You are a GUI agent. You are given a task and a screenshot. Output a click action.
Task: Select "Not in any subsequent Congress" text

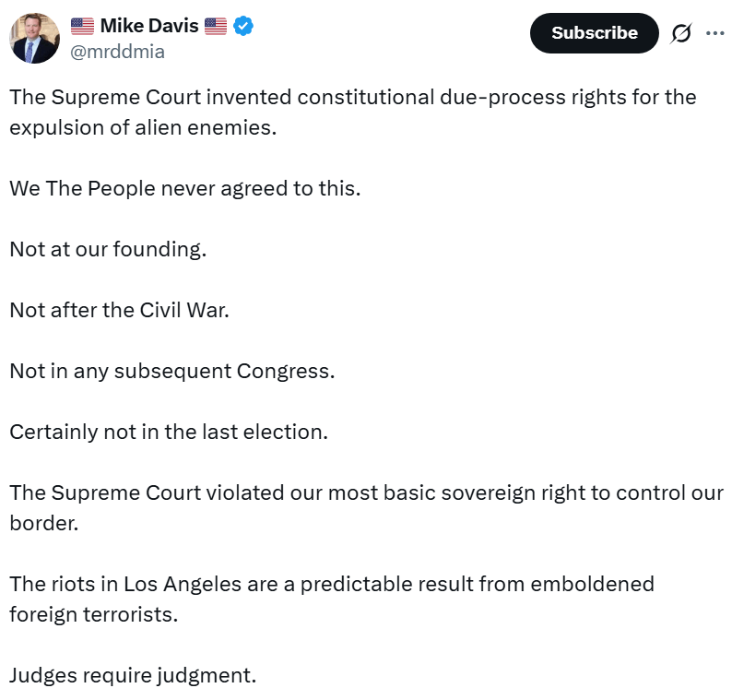(x=171, y=371)
